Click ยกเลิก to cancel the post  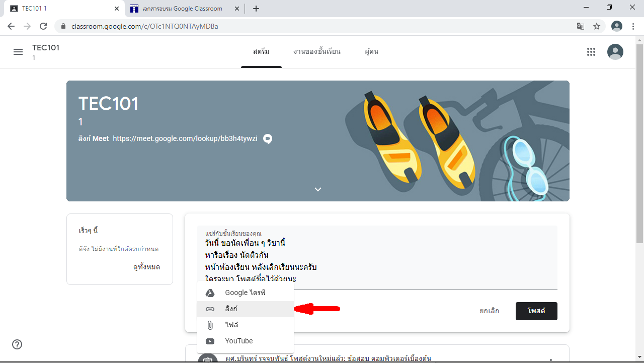(x=489, y=311)
